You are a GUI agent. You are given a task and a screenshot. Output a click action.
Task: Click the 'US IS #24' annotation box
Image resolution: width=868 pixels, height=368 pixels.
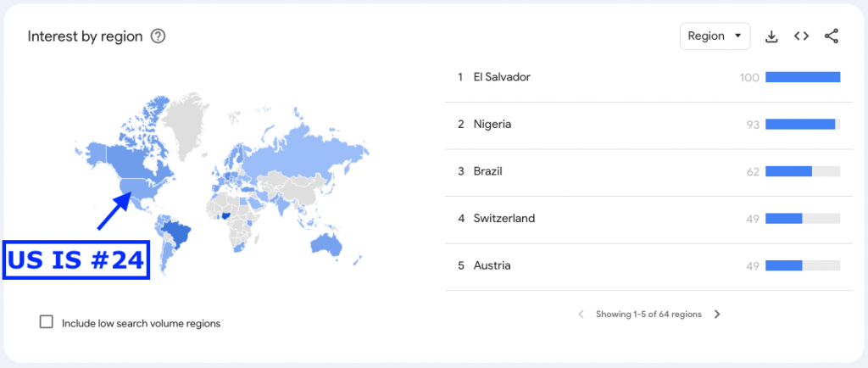[x=76, y=260]
